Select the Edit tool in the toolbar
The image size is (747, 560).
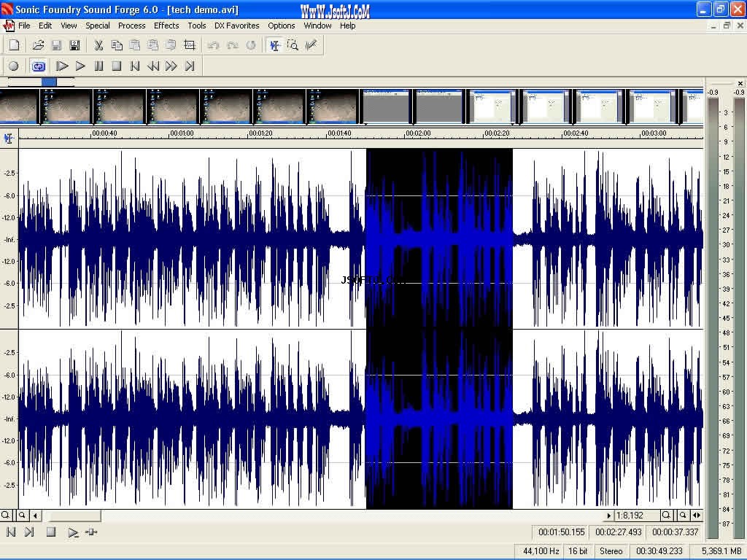coord(275,45)
